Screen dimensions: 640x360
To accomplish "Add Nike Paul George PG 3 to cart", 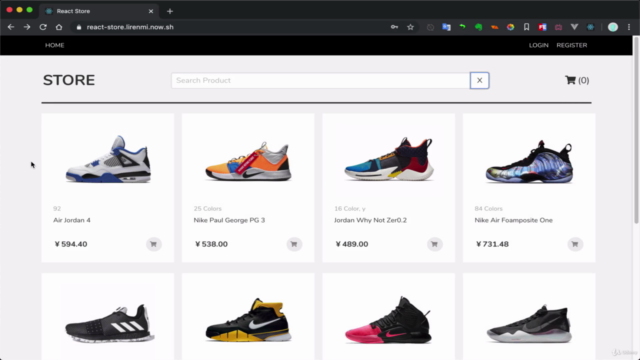I will (294, 244).
